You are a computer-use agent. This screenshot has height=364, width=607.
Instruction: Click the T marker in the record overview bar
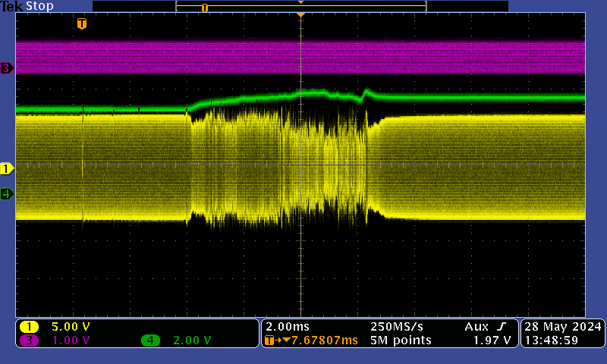tap(204, 8)
